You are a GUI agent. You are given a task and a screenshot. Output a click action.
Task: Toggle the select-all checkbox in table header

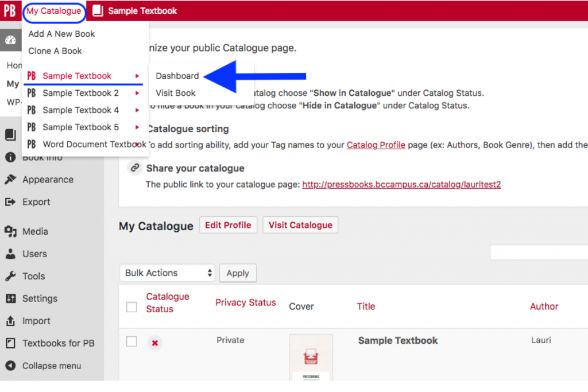click(131, 307)
